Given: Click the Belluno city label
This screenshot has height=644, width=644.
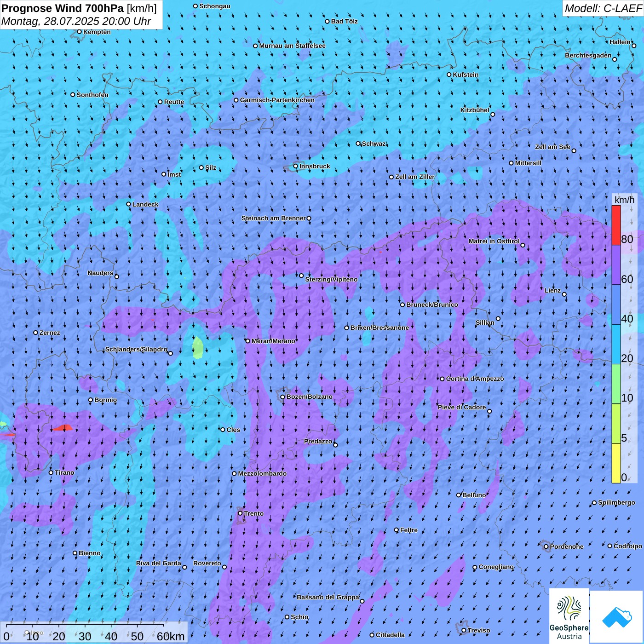Looking at the screenshot, I should tap(474, 495).
